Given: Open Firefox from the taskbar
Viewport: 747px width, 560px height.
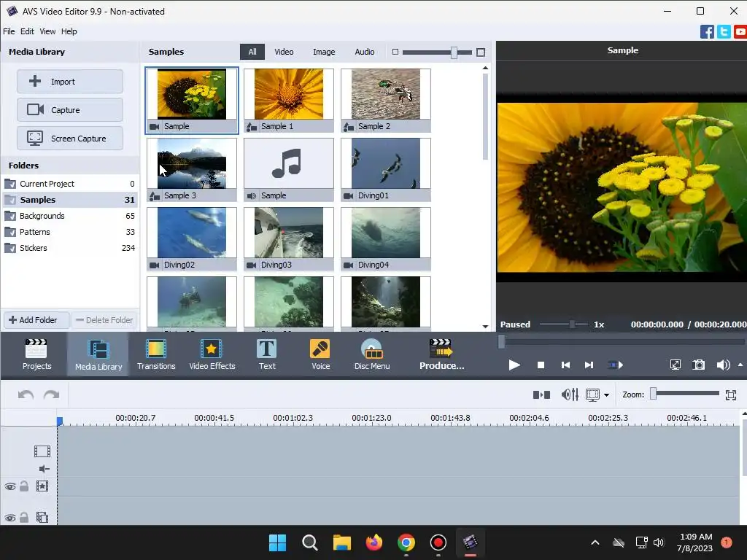Looking at the screenshot, I should point(374,542).
